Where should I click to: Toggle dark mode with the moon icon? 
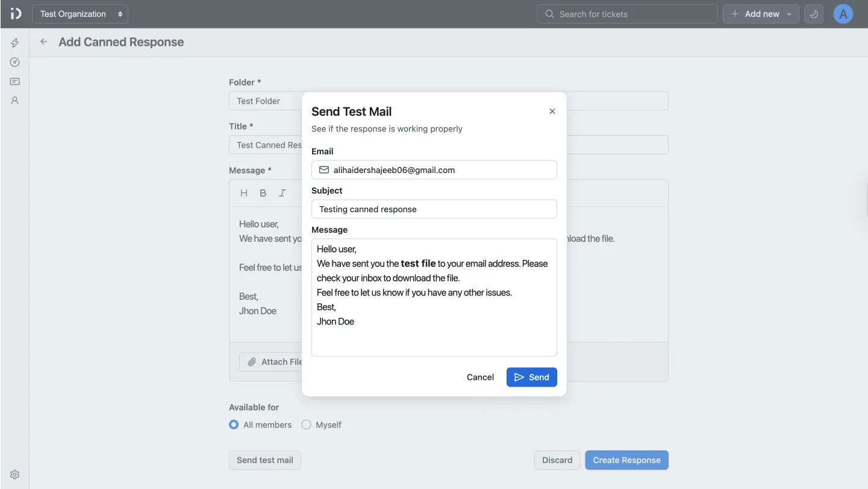(x=813, y=13)
